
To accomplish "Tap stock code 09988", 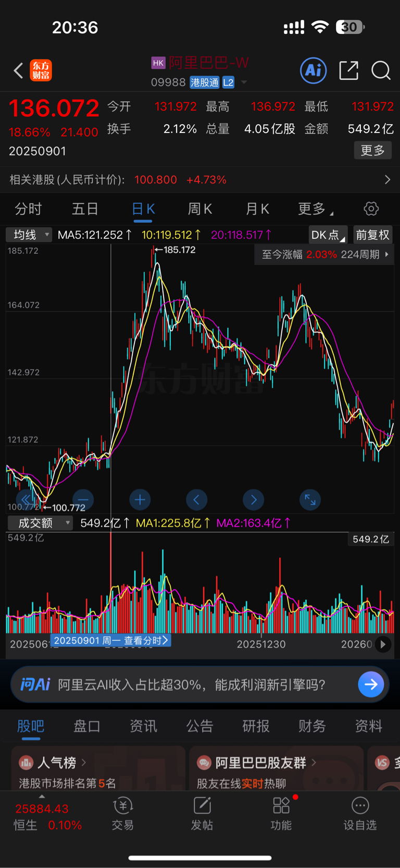I will (168, 82).
